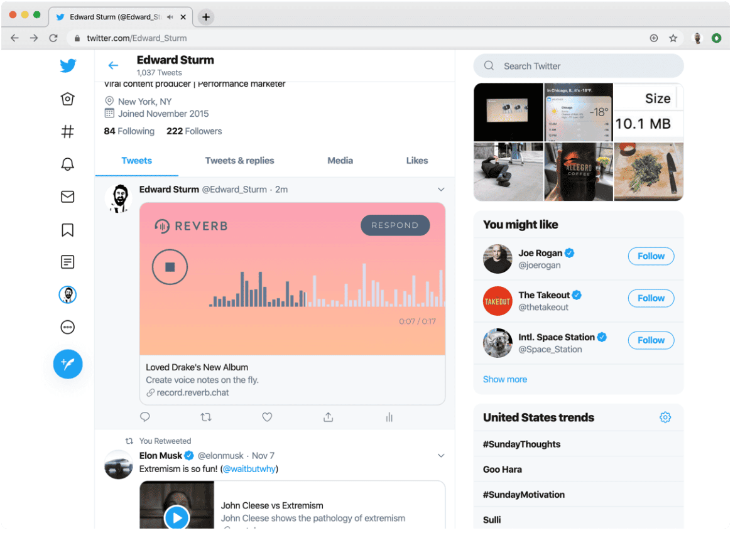Bookmark page with the star icon
Image resolution: width=745 pixels, height=560 pixels.
coord(673,38)
